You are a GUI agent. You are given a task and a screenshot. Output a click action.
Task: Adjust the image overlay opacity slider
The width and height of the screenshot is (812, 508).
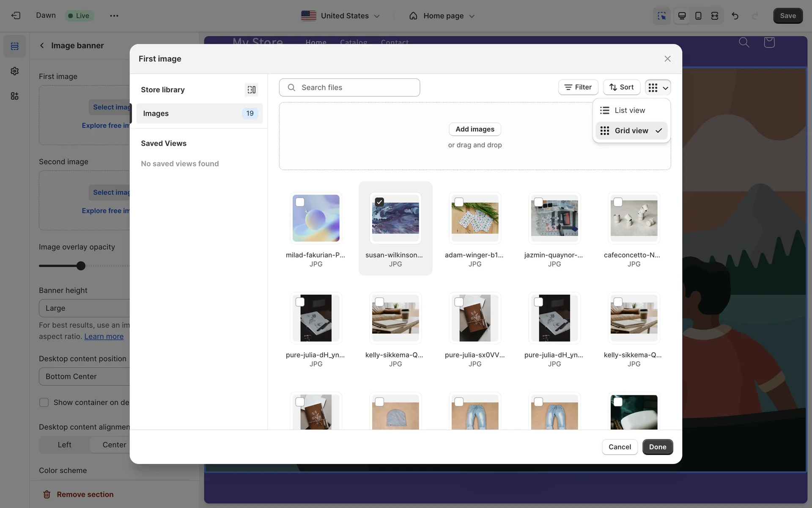click(x=81, y=266)
